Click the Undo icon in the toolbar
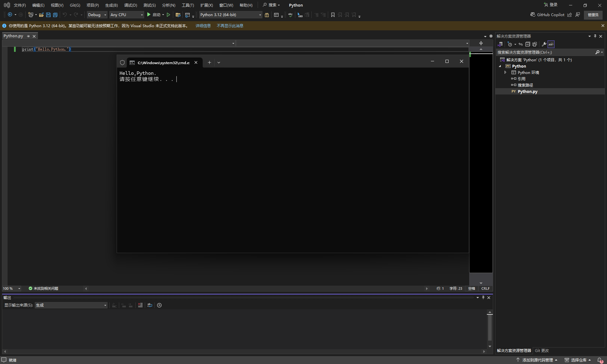 pos(64,15)
